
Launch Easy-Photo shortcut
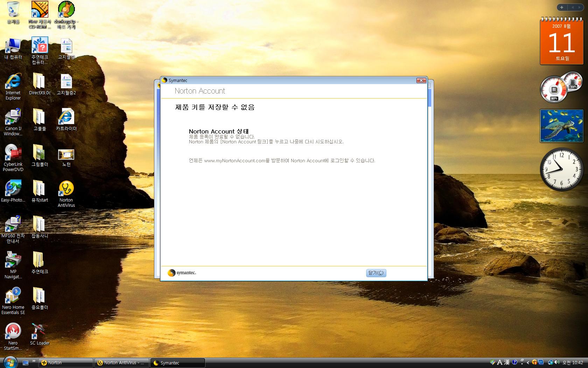pyautogui.click(x=13, y=191)
